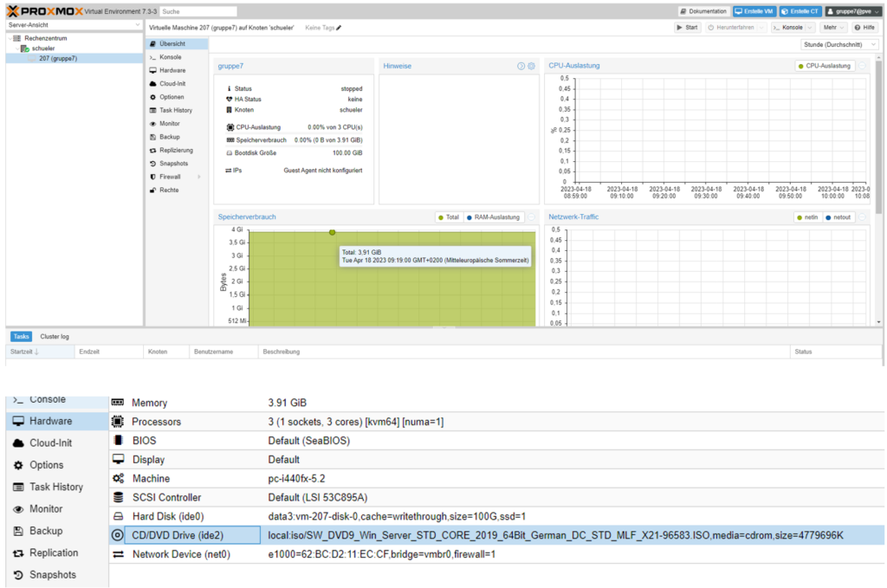Toggle the CPU-Auslastung legend series
This screenshot has width=887, height=588.
tap(825, 66)
